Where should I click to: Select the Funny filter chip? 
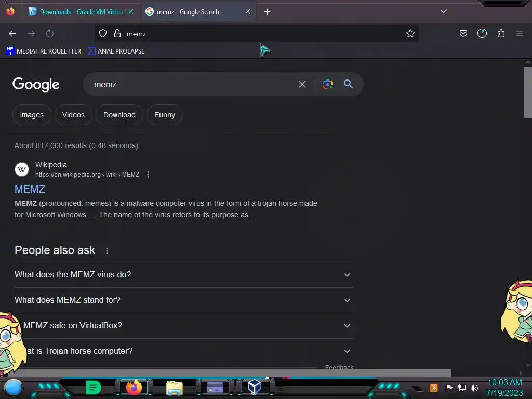tap(165, 115)
